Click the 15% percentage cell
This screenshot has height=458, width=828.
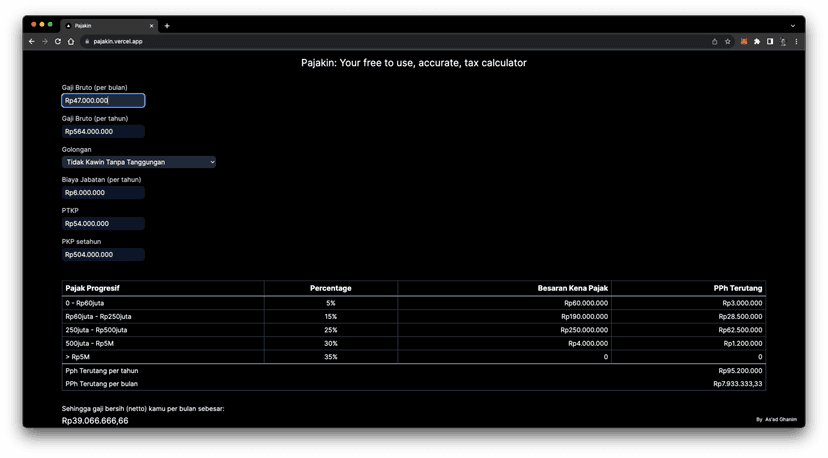[x=331, y=316]
